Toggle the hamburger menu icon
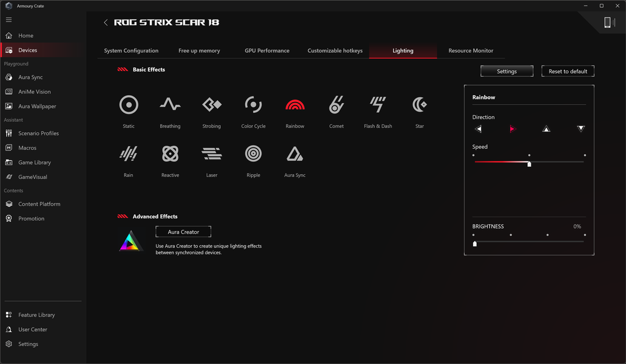The width and height of the screenshot is (626, 364). [x=8, y=19]
